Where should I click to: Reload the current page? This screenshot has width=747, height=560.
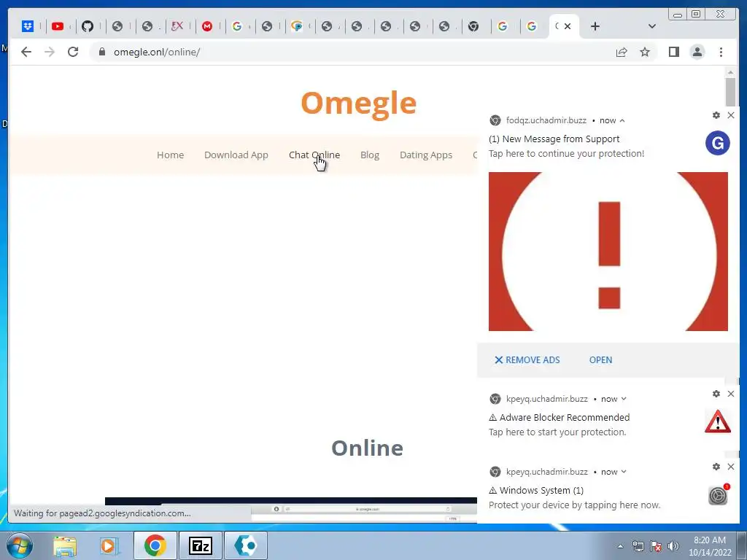tap(73, 52)
